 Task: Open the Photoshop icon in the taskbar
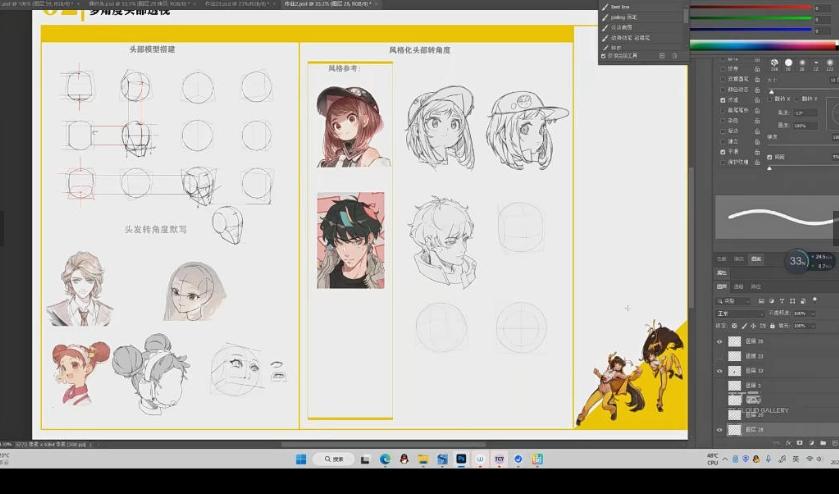[x=461, y=459]
